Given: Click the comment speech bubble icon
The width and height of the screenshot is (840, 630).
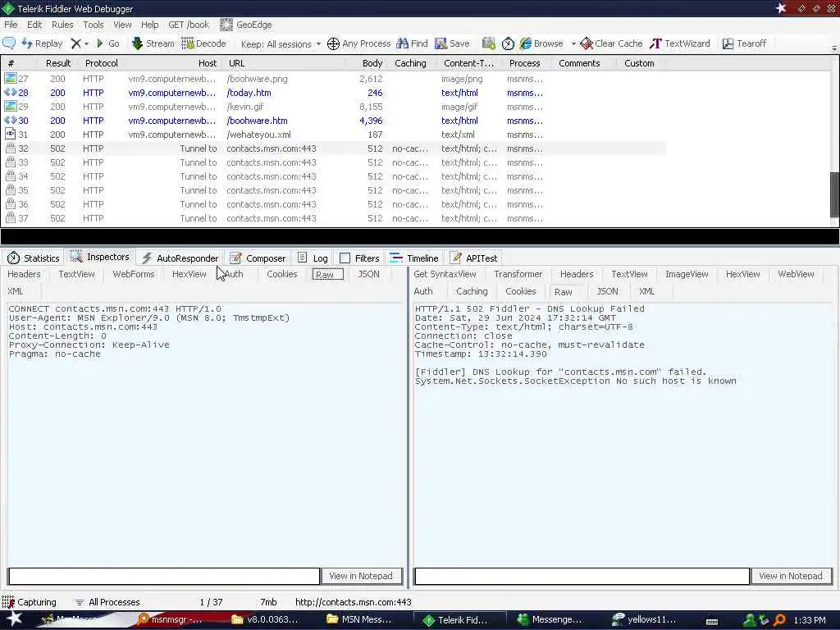Looking at the screenshot, I should 9,43.
